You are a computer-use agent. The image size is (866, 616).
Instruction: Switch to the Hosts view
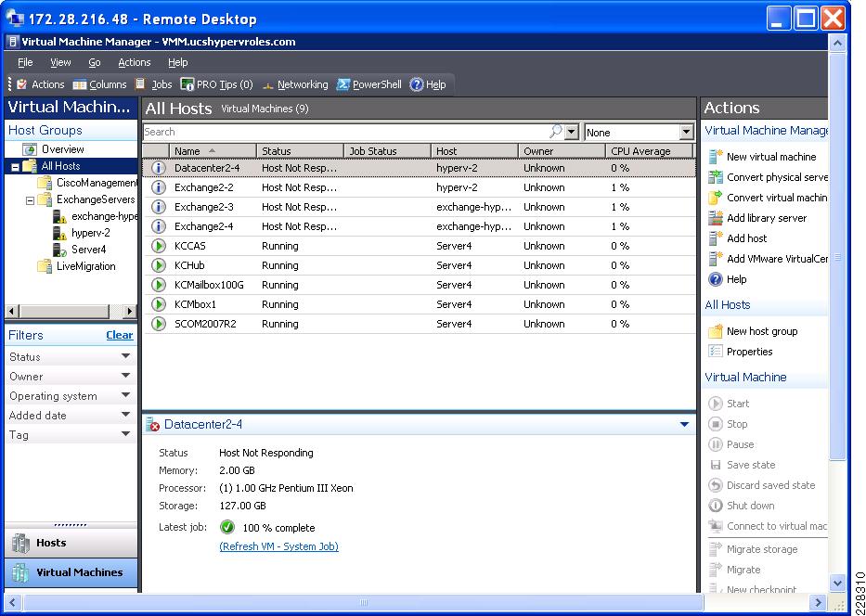pyautogui.click(x=71, y=543)
